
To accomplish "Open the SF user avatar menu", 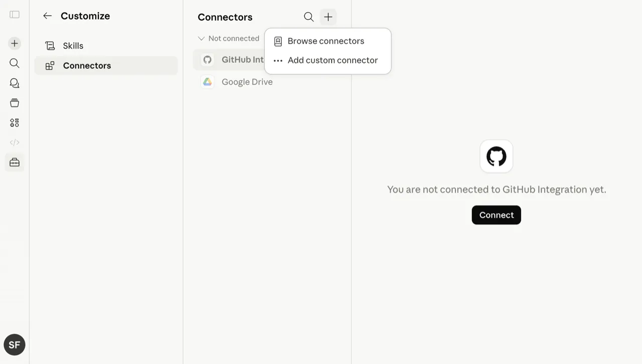I will [x=15, y=345].
